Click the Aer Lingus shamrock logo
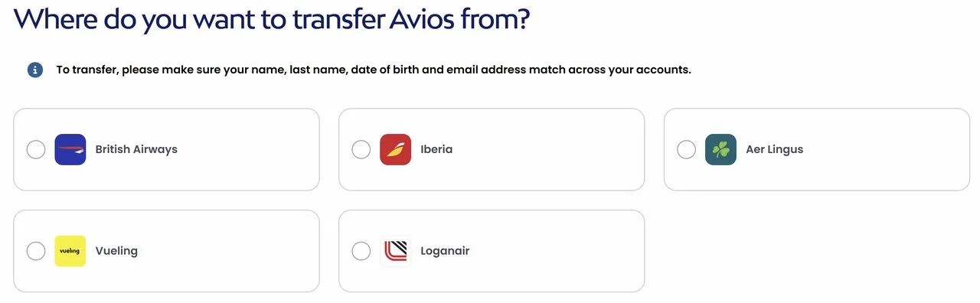This screenshot has height=303, width=980. tap(720, 149)
